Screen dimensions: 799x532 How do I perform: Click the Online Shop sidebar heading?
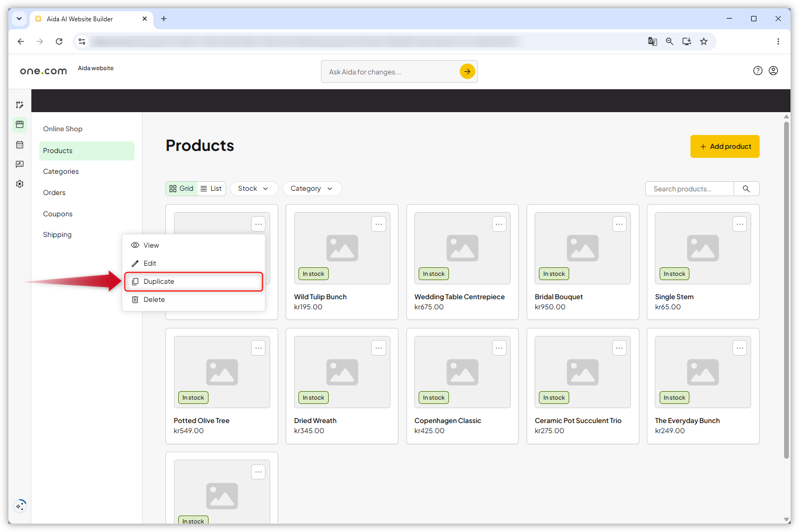[x=63, y=129]
